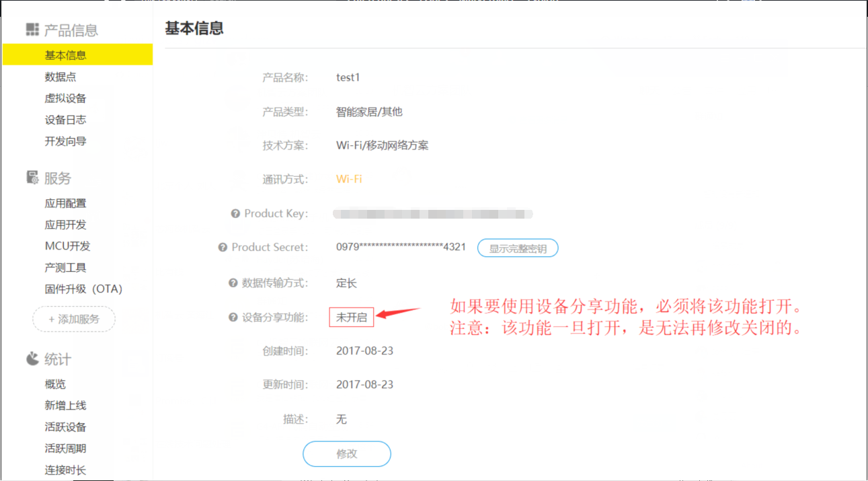The height and width of the screenshot is (481, 868).
Task: Open the 应用配置 service
Action: 64,202
